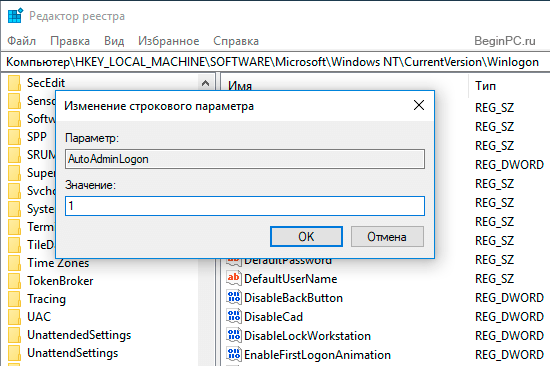Click the TokenBroker tree item

tap(60, 281)
